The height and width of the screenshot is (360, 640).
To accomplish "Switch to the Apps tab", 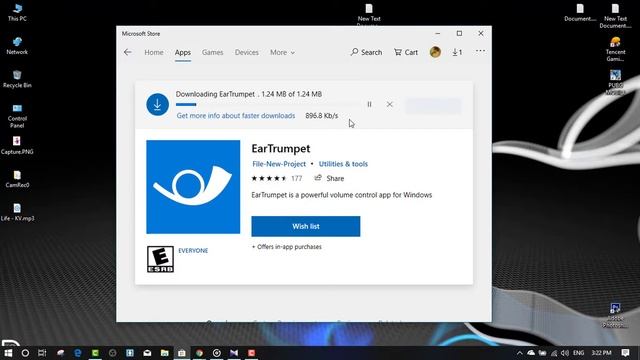I will [183, 52].
